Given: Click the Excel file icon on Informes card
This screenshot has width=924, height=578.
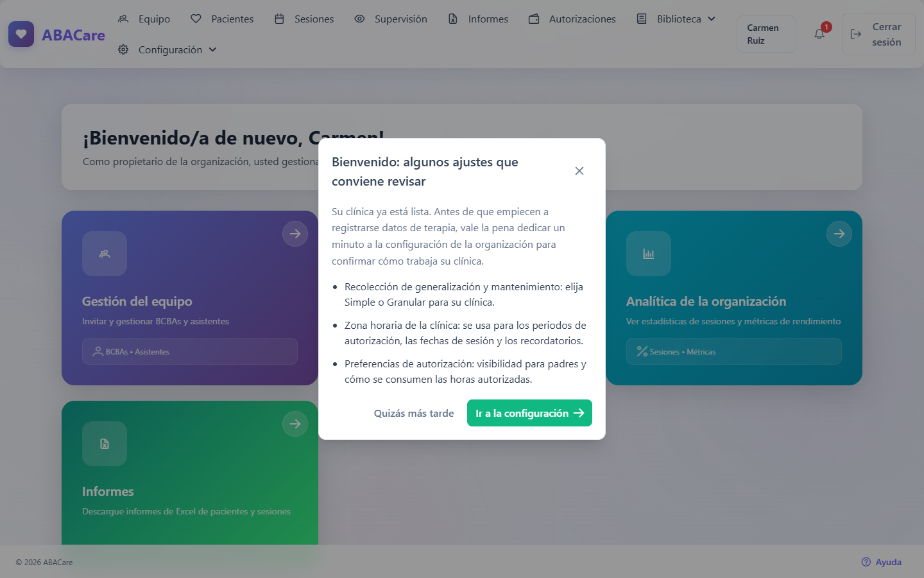Looking at the screenshot, I should [x=105, y=444].
